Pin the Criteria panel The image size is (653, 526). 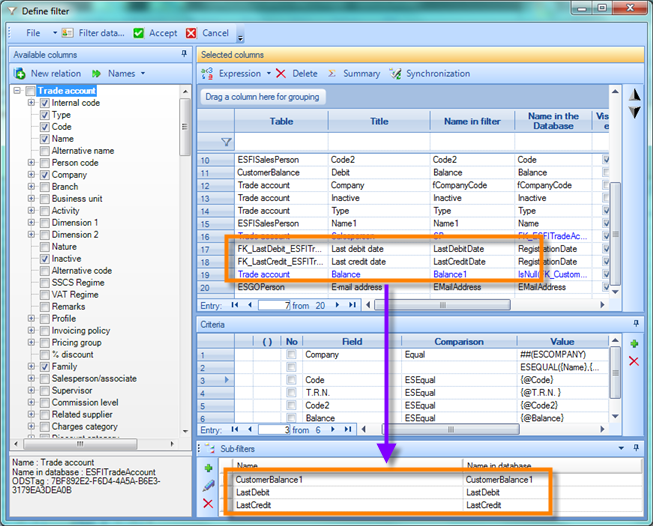[636, 323]
